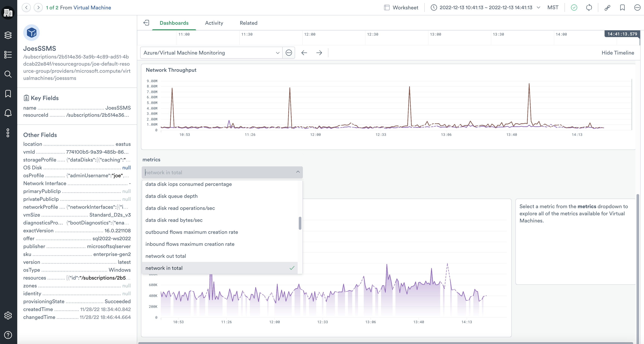Screen dimensions: 644x344
Task: Collapse the metrics dropdown chevron
Action: (x=298, y=172)
